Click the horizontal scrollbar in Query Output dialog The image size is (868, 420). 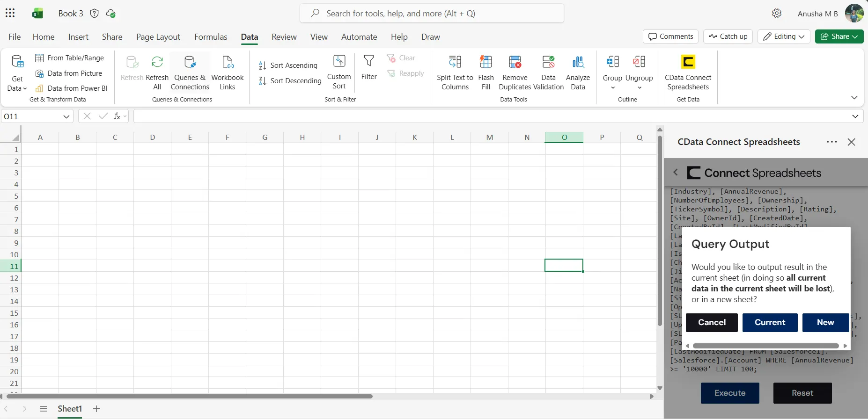pos(766,346)
